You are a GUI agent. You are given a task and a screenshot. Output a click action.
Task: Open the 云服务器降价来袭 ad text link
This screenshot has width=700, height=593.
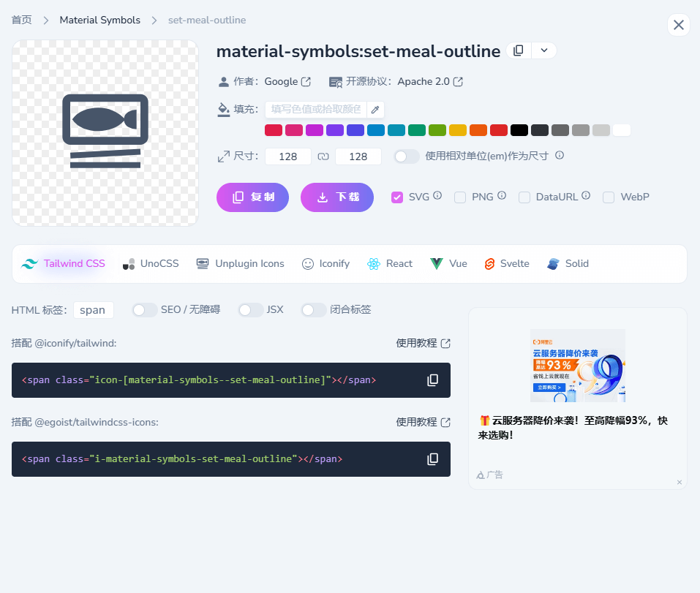pos(573,428)
